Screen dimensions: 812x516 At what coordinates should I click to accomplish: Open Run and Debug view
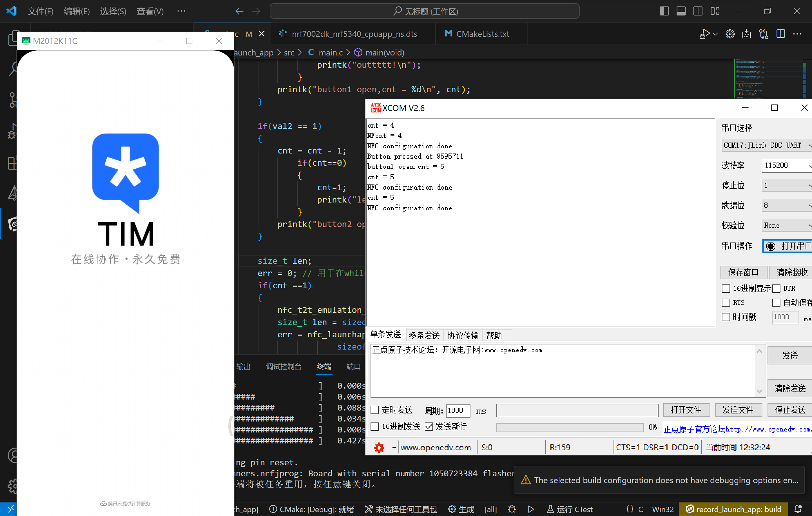[12, 131]
